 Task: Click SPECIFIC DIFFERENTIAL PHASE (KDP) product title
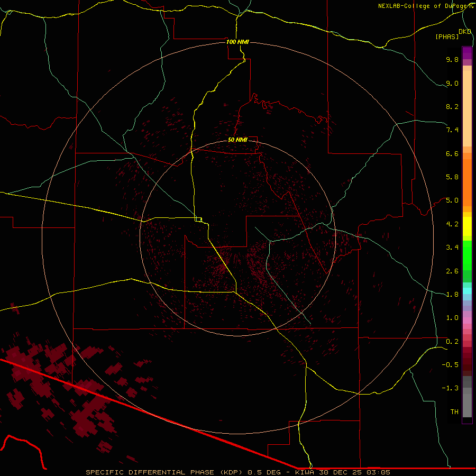tap(165, 472)
